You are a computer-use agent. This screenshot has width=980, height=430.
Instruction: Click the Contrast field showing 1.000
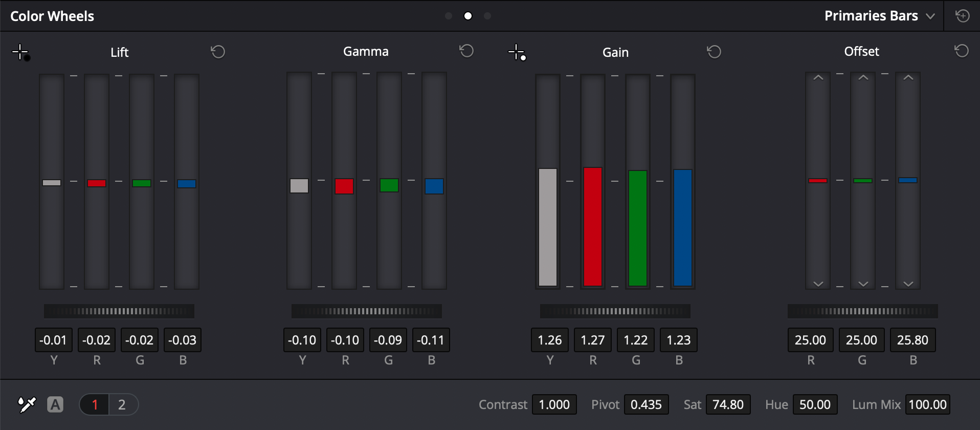tap(554, 404)
